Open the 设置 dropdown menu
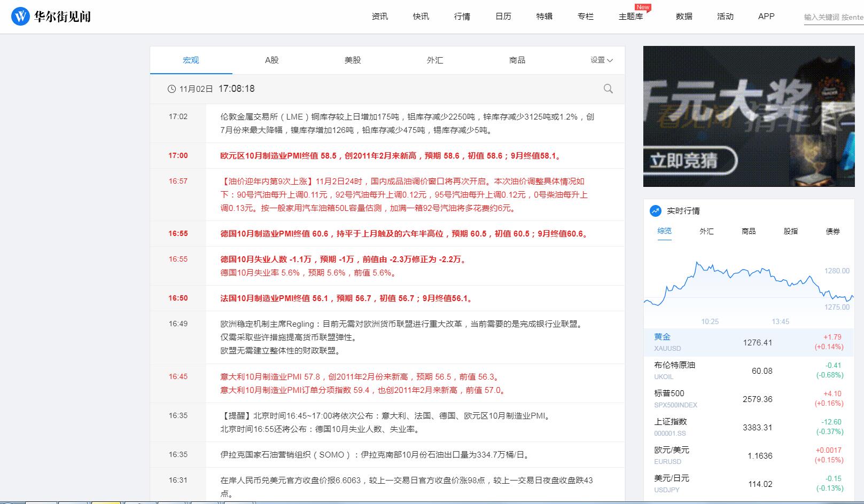This screenshot has width=864, height=504. [x=600, y=60]
